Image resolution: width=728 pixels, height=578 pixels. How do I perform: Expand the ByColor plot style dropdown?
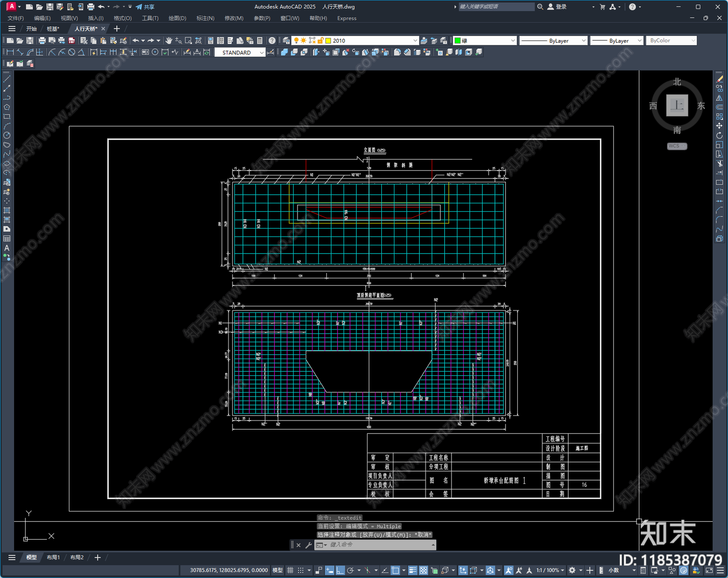click(x=672, y=41)
